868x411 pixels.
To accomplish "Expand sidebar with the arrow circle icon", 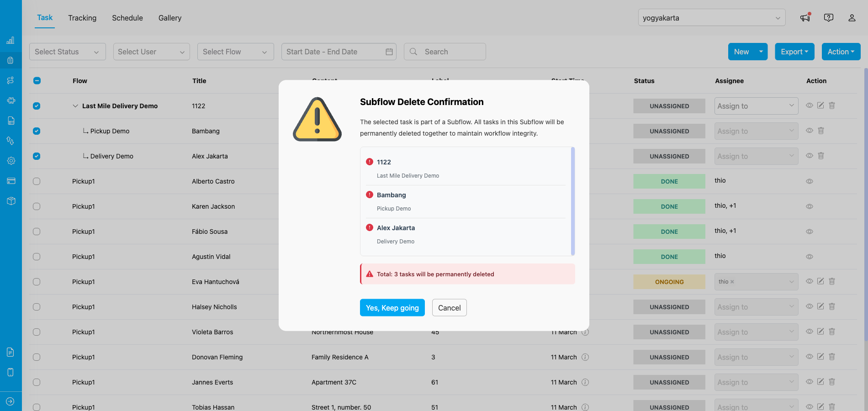I will (11, 401).
